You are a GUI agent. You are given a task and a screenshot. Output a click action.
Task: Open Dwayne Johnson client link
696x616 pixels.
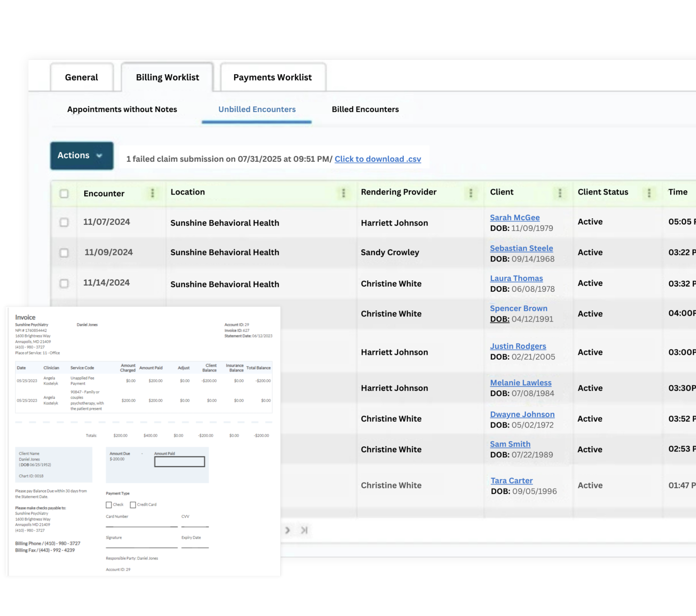point(522,414)
